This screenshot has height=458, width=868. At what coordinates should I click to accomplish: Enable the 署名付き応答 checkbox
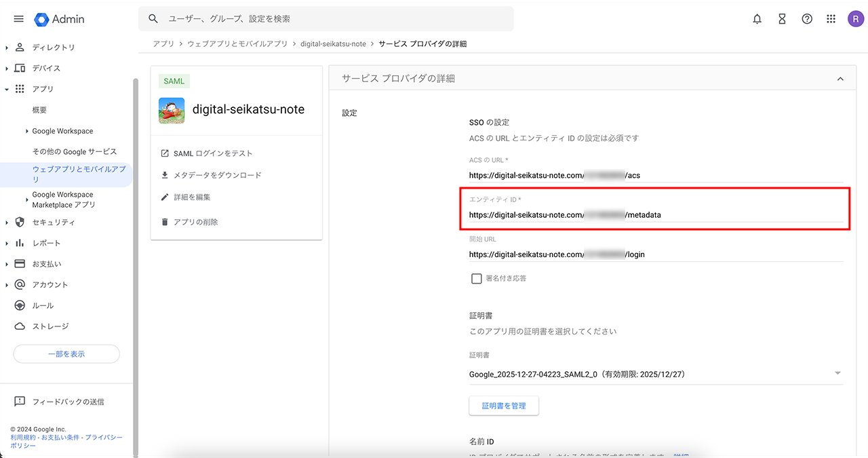click(477, 278)
